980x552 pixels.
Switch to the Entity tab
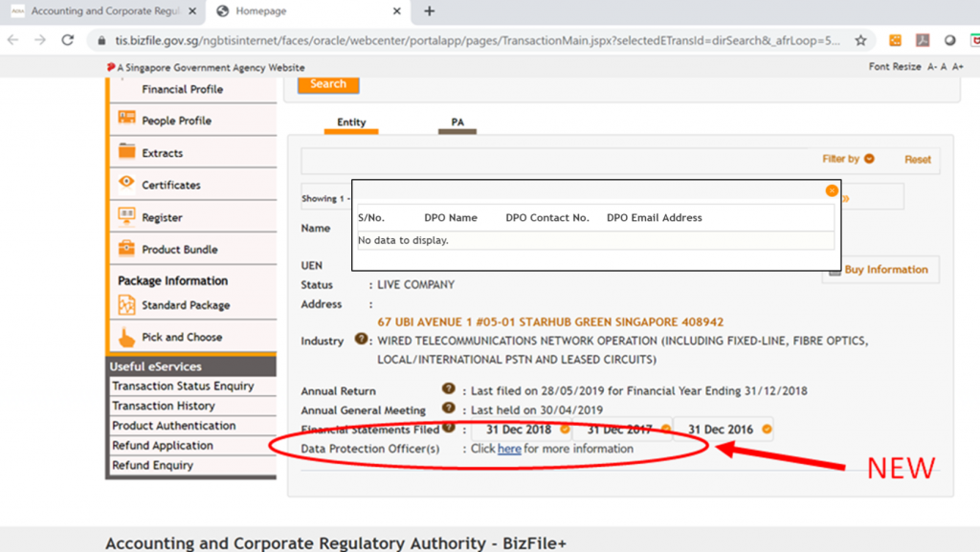[x=351, y=122]
